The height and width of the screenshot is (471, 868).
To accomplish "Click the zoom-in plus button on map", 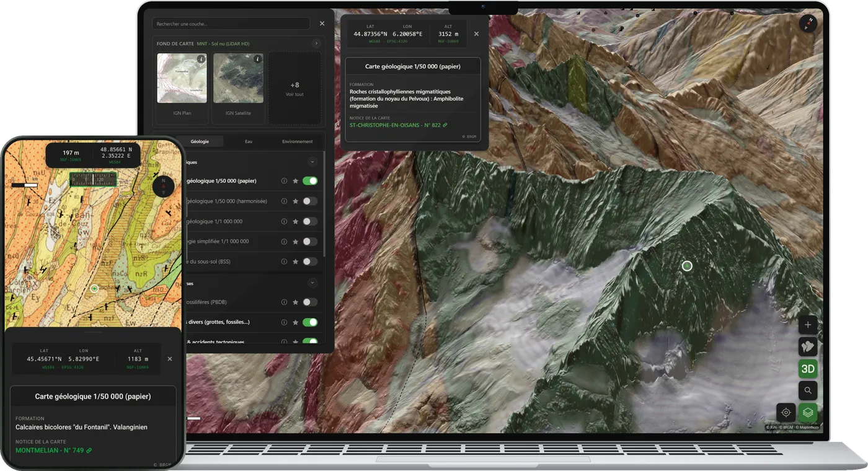I will [x=807, y=325].
